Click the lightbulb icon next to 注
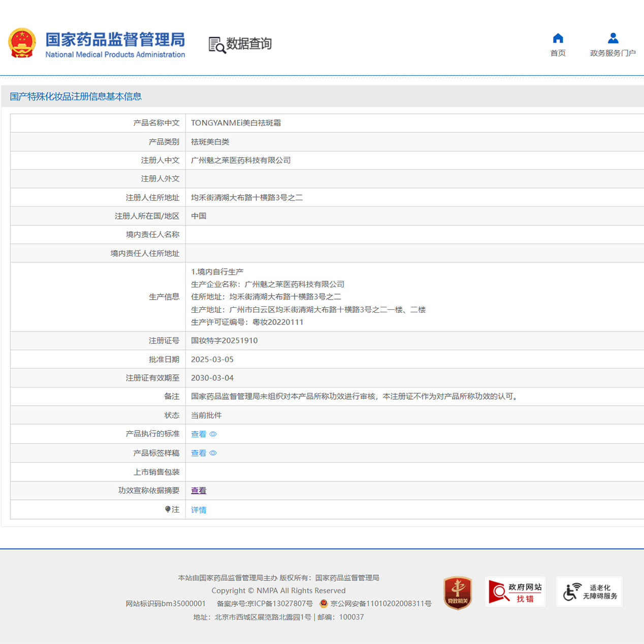The width and height of the screenshot is (644, 644). tap(168, 509)
